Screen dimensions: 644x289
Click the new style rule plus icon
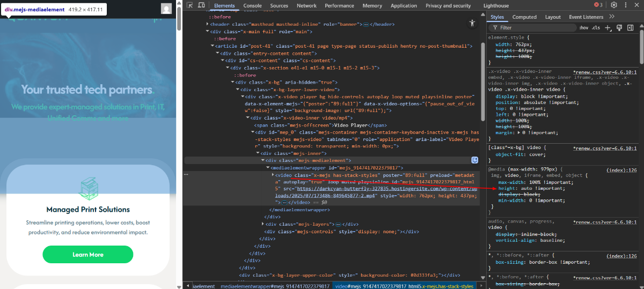tap(608, 27)
